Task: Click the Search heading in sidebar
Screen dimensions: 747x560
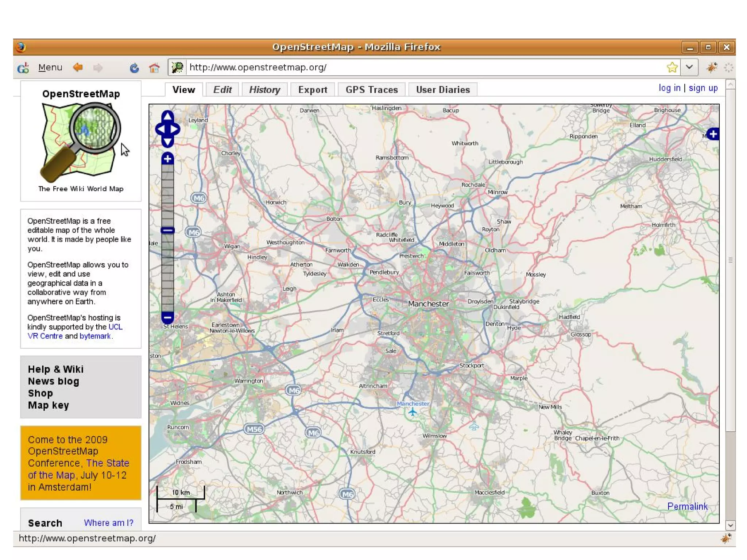Action: [x=45, y=523]
